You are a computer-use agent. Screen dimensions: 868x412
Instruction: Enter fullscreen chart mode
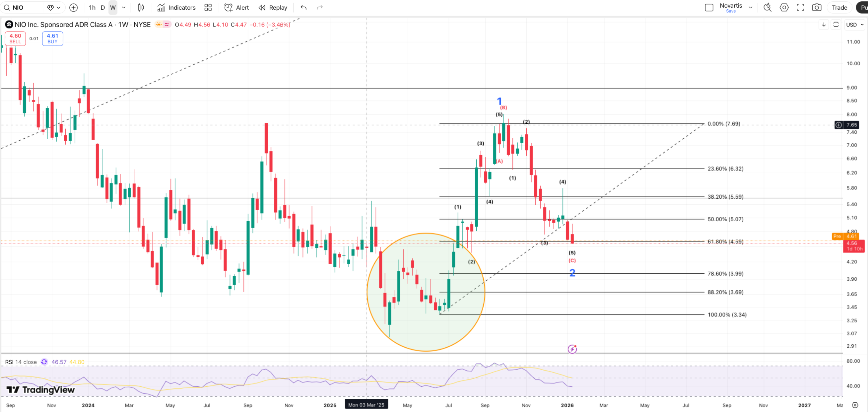point(800,8)
